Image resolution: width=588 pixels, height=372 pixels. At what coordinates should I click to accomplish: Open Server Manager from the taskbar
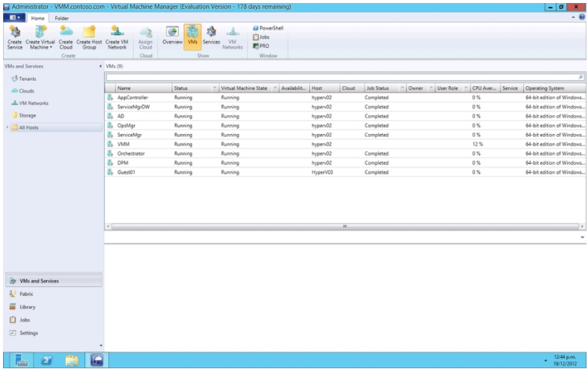click(x=22, y=360)
